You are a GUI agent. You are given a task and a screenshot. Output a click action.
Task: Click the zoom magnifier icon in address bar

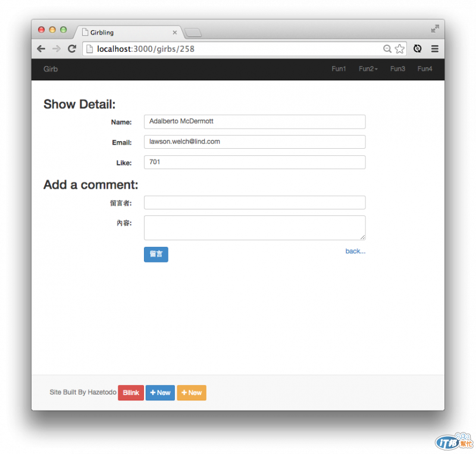click(387, 49)
